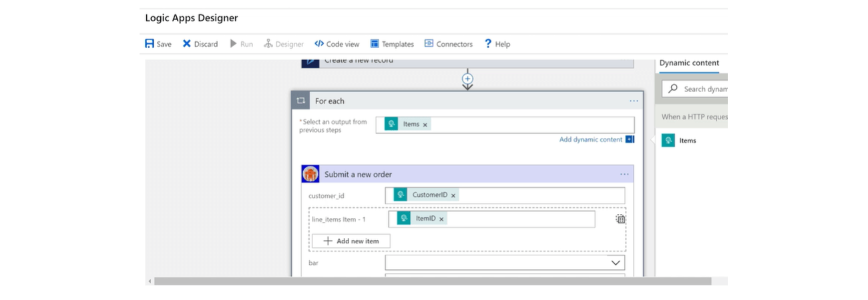This screenshot has width=868, height=300.
Task: Click the plus insert-step icon above For each
Action: (x=467, y=79)
